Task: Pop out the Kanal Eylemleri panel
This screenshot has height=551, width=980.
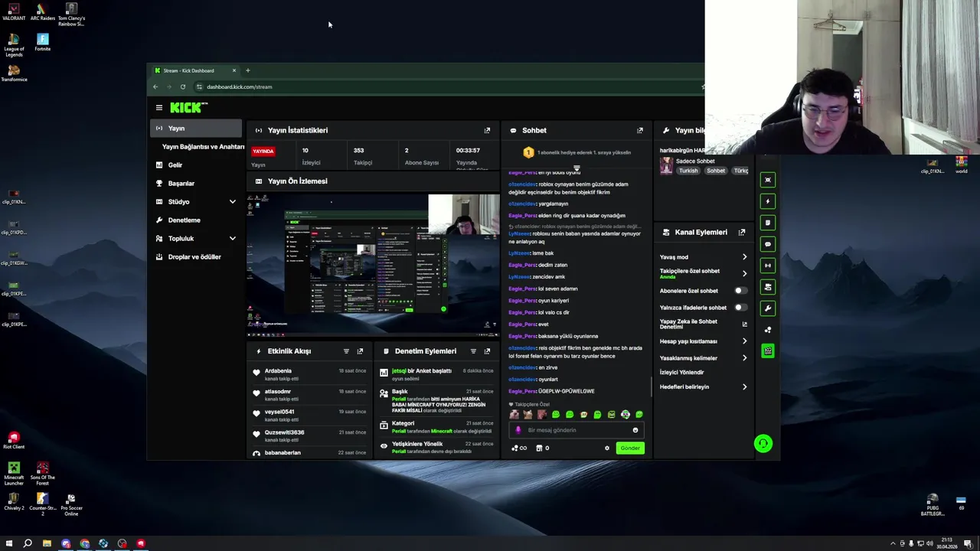Action: [x=742, y=233]
